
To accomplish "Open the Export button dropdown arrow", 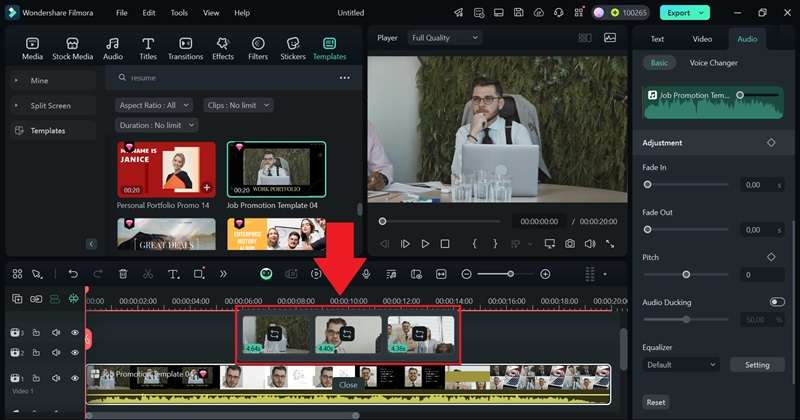I will [x=702, y=13].
